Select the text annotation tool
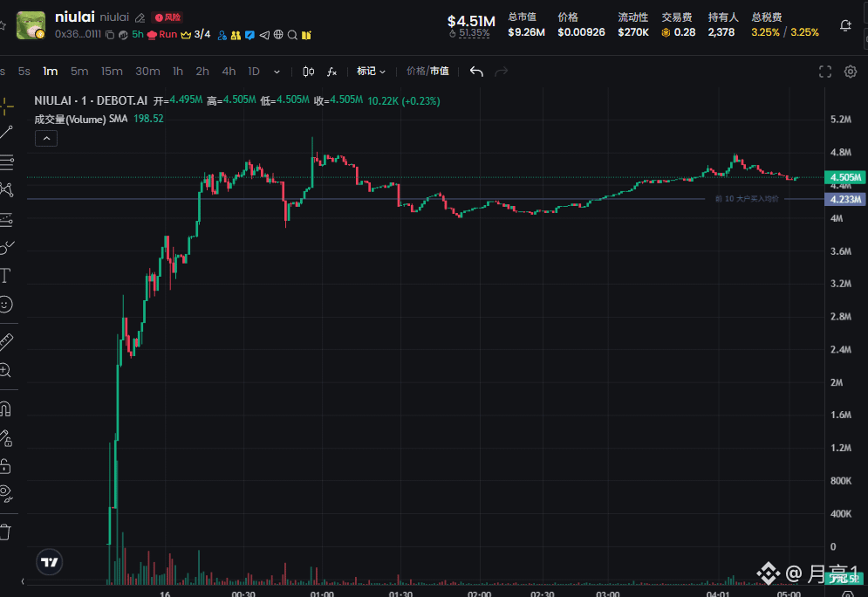 point(5,275)
